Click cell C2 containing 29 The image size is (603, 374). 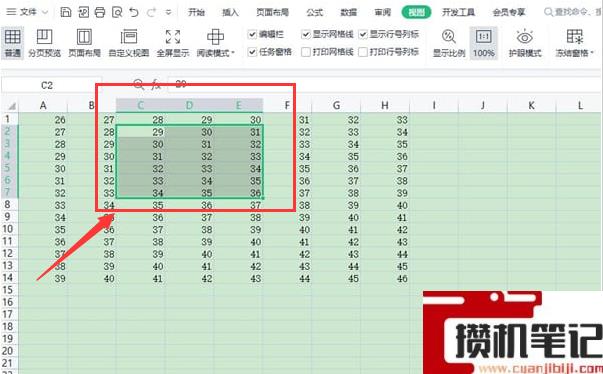pos(140,132)
